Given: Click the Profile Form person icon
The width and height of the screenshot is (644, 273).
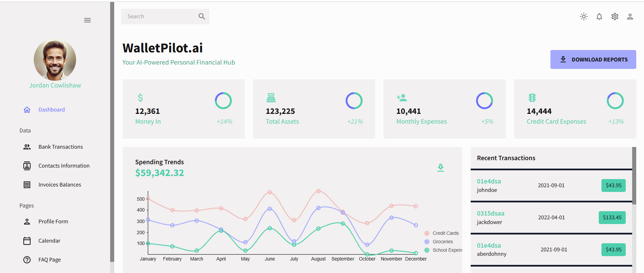Looking at the screenshot, I should tap(27, 222).
